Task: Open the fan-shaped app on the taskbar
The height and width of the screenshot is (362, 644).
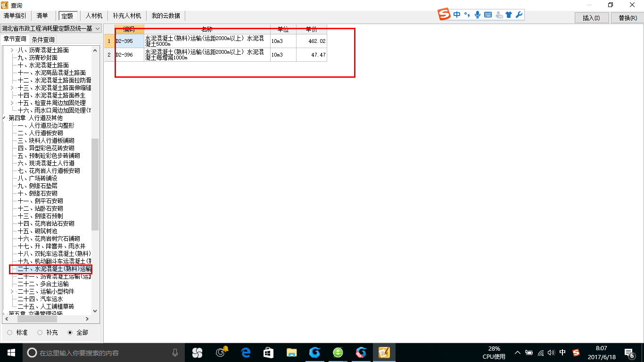Action: coord(197,353)
